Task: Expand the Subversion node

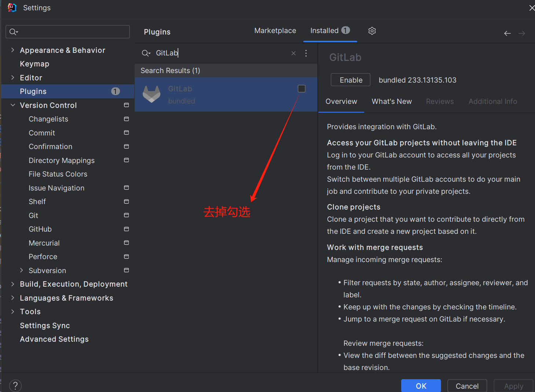Action: point(22,270)
